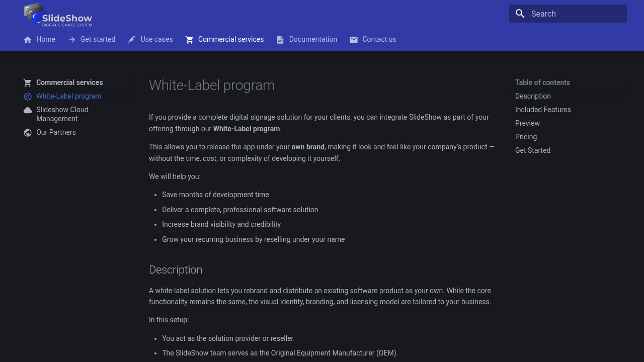Viewport: 644px width, 362px height.
Task: Click the Slideshow Cloud Management cloud icon
Action: 28,110
